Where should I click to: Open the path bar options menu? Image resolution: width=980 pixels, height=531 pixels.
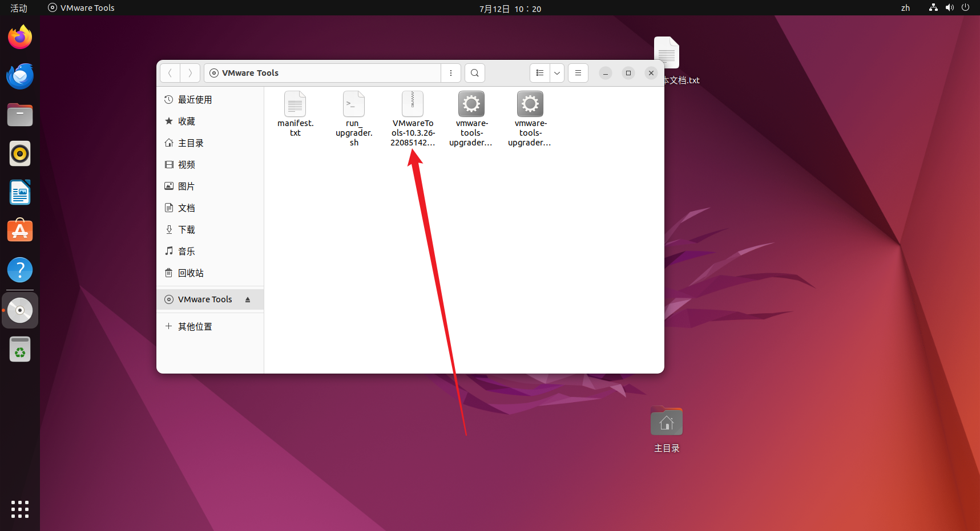click(x=451, y=73)
